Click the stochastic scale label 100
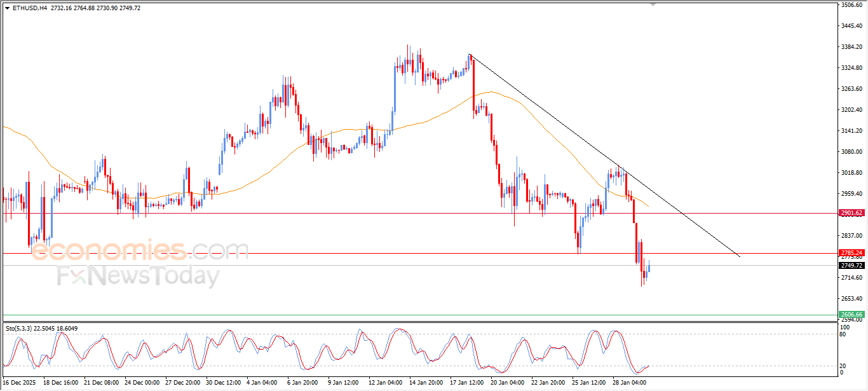Viewport: 868px width, 391px height. 845,327
